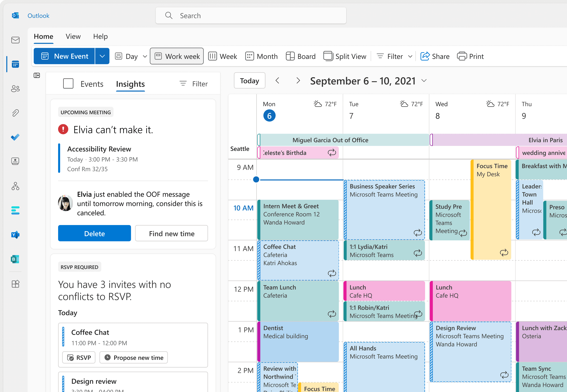Image resolution: width=567 pixels, height=392 pixels.
Task: Click Find new time
Action: point(172,233)
